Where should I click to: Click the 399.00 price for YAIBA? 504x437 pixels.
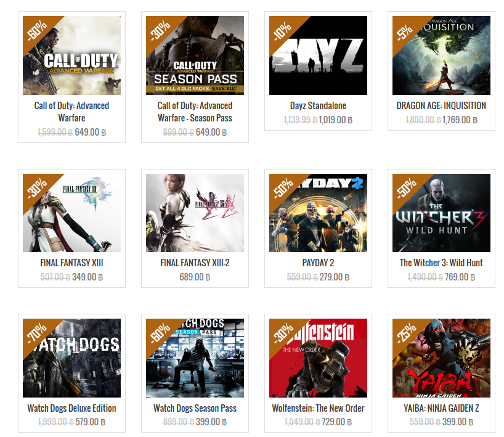[457, 422]
